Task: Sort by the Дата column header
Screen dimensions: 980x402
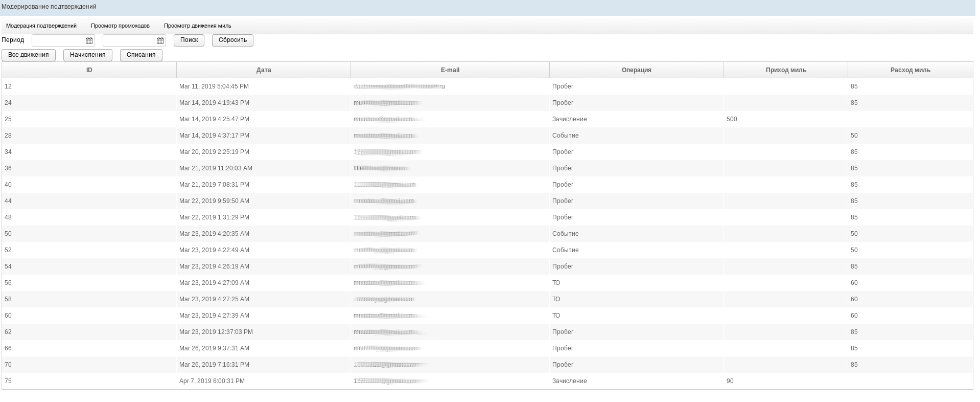Action: [x=264, y=70]
